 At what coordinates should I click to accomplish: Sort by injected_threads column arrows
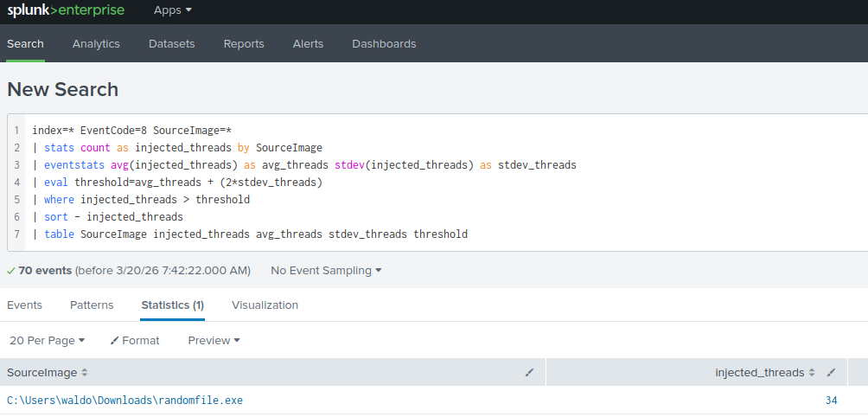[x=812, y=373]
